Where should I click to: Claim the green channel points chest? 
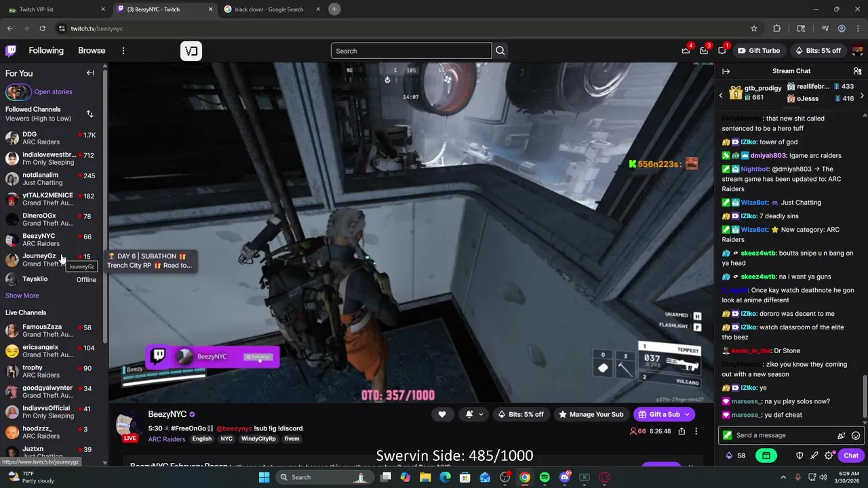pyautogui.click(x=766, y=455)
